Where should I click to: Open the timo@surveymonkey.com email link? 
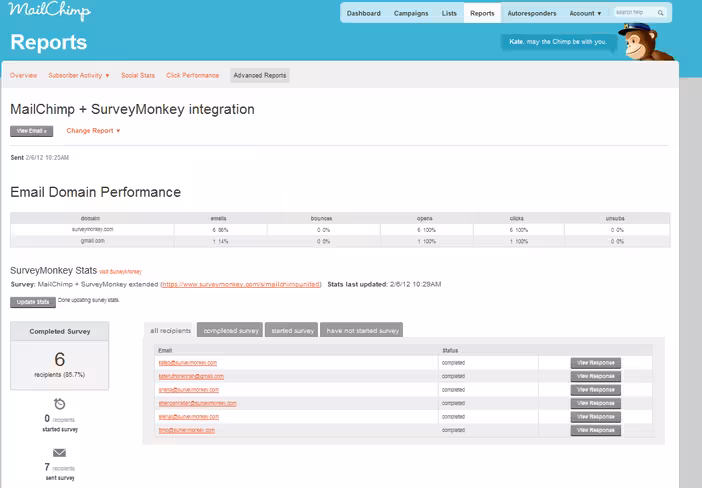[x=187, y=430]
